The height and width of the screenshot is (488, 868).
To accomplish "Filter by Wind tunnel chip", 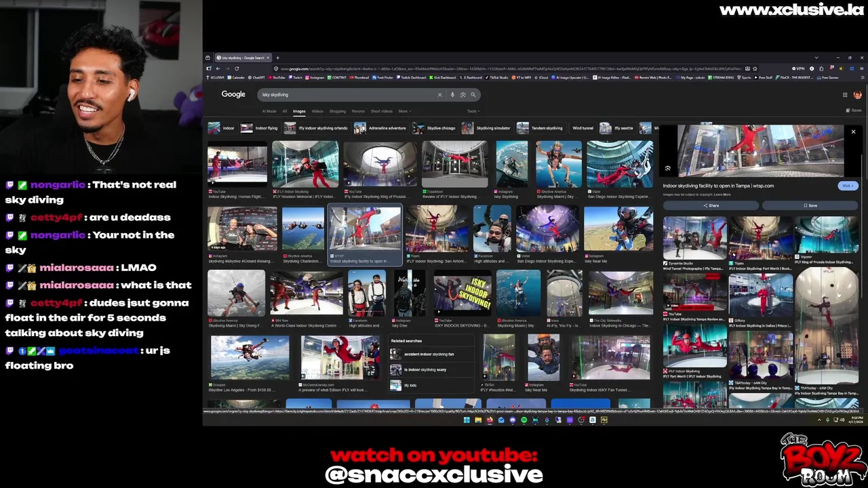I will [583, 128].
